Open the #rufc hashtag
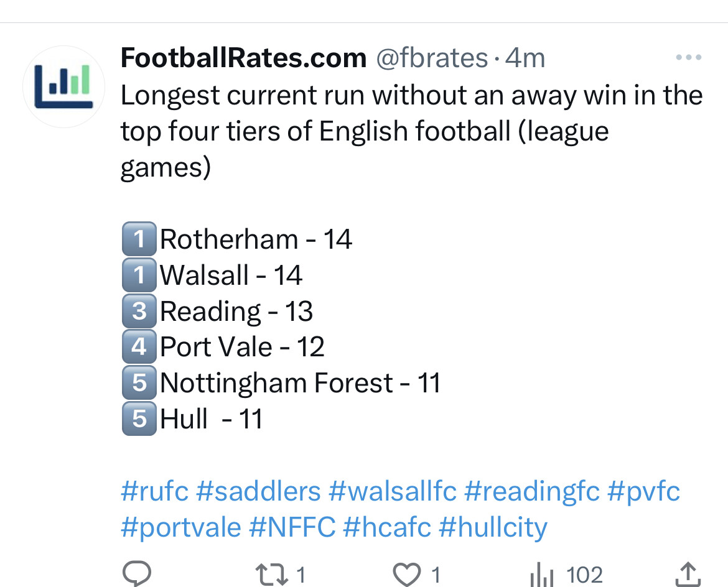 [x=154, y=491]
